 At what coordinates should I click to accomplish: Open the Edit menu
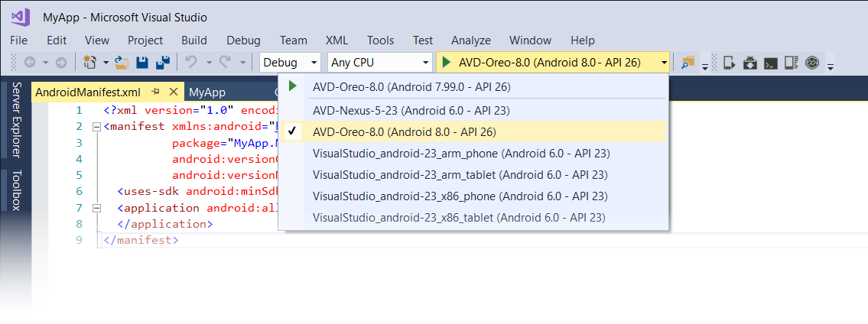(x=57, y=40)
